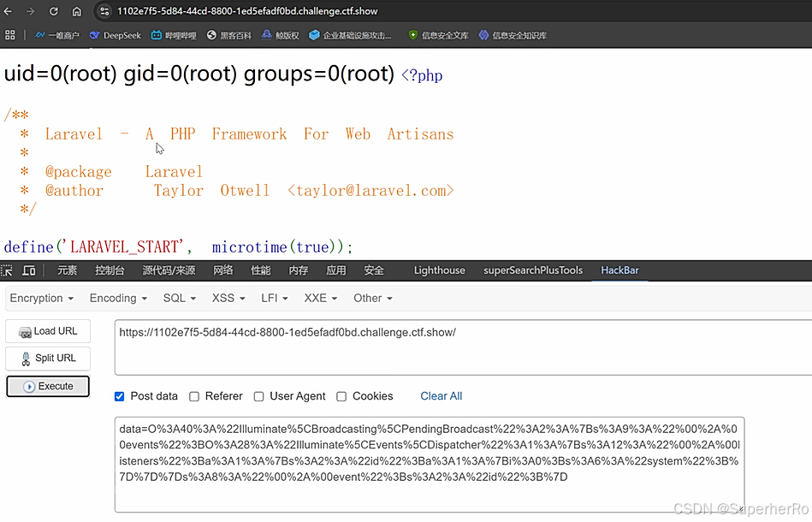Open the browser home page

click(77, 11)
